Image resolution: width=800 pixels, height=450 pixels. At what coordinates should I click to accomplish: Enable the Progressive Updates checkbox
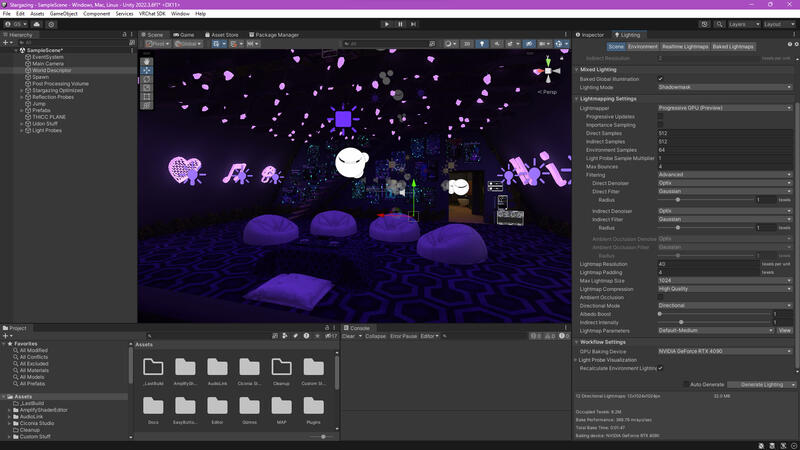(660, 116)
